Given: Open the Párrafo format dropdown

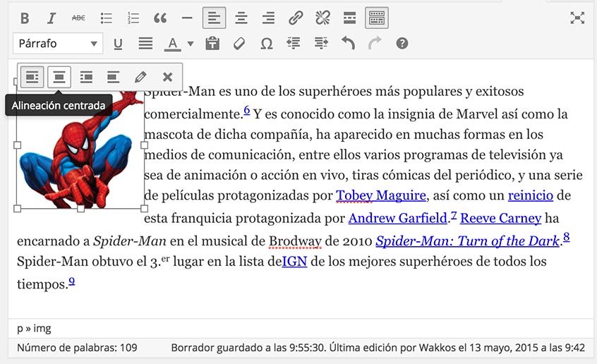Looking at the screenshot, I should [58, 44].
